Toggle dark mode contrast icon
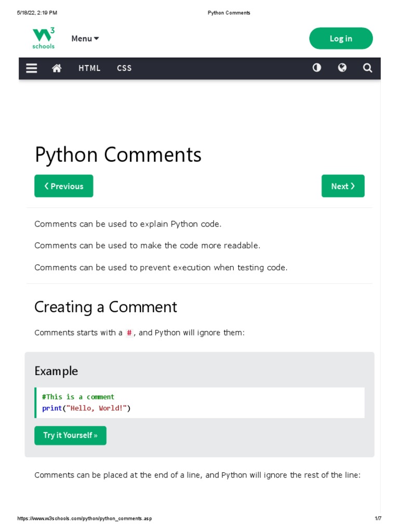Viewport: 399px width, 532px height. [316, 68]
